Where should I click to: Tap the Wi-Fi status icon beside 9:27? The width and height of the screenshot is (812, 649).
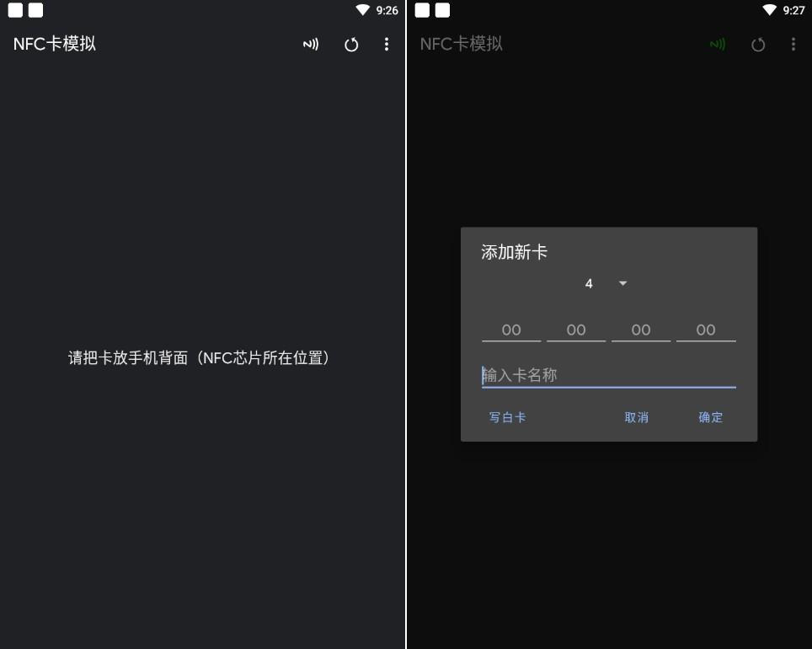pos(770,10)
